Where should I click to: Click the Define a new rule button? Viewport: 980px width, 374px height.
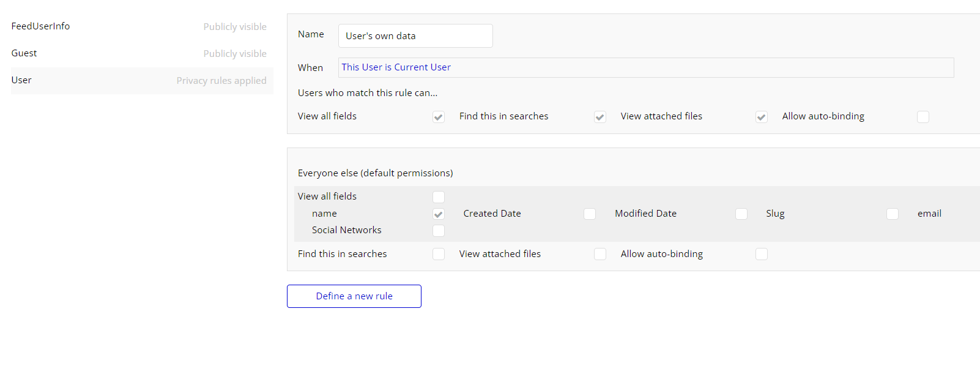click(354, 296)
